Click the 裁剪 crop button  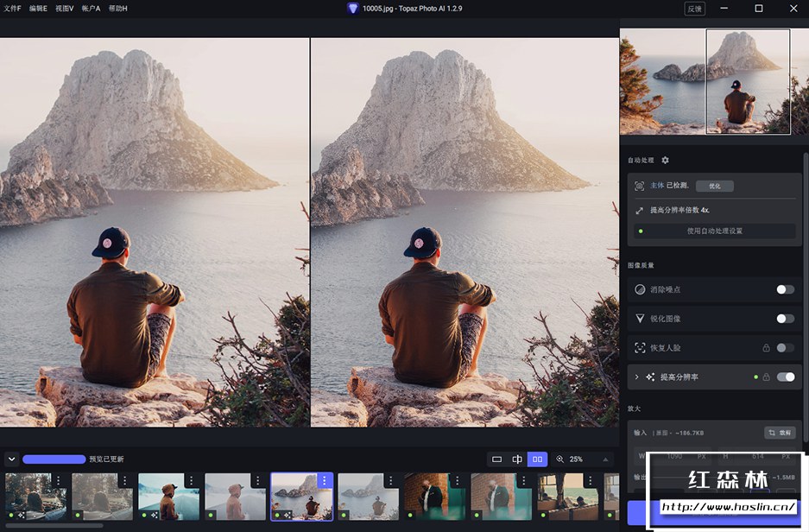780,433
